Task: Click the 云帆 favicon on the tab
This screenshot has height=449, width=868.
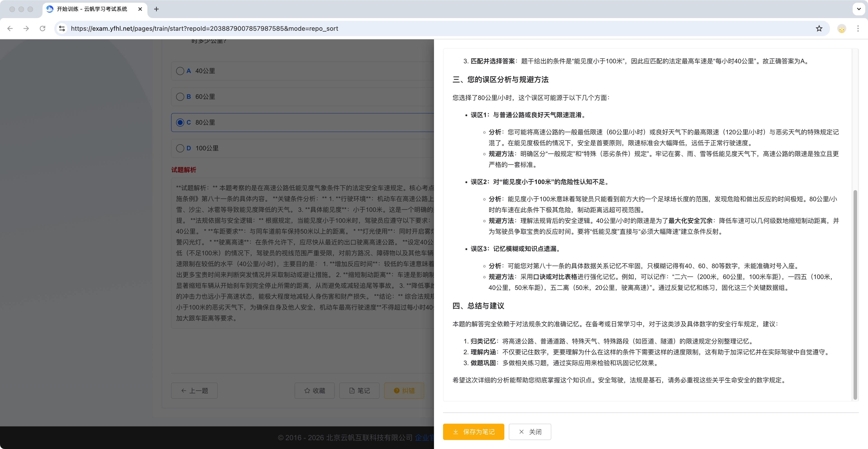Action: click(x=50, y=9)
